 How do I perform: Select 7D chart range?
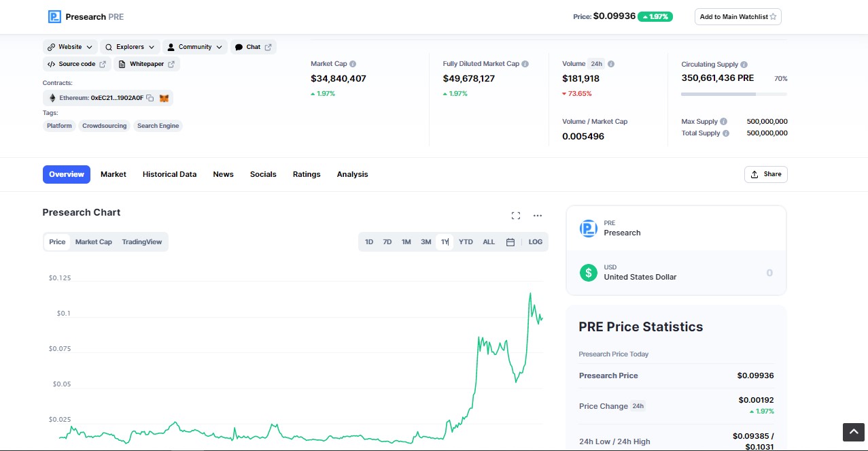(387, 242)
